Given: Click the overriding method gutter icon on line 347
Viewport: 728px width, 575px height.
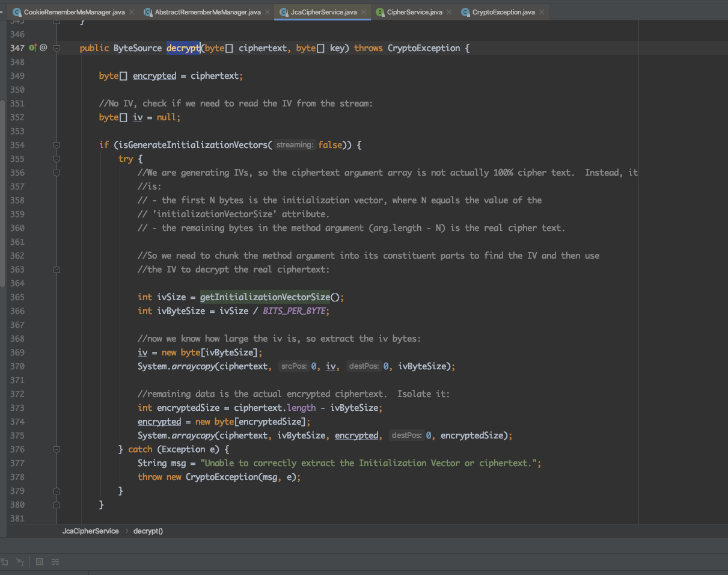Looking at the screenshot, I should click(x=32, y=48).
